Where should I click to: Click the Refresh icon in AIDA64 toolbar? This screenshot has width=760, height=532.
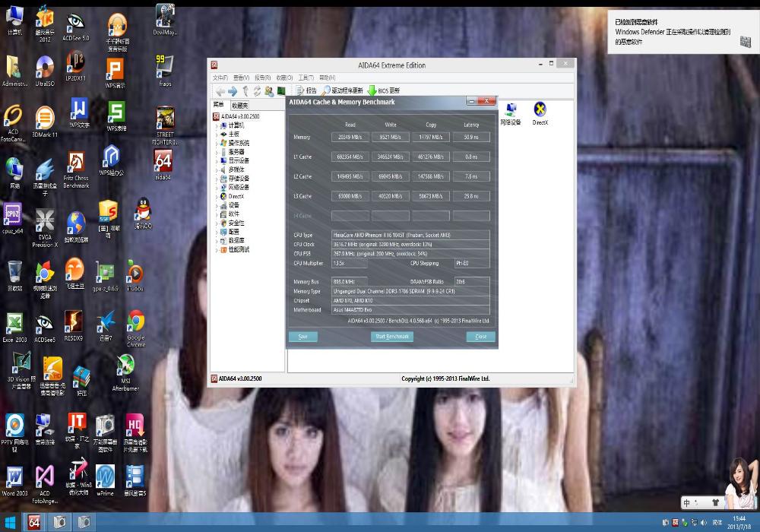coord(257,90)
